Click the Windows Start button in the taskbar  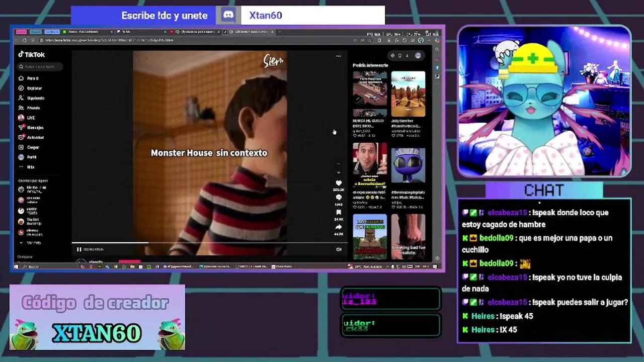pos(17,266)
